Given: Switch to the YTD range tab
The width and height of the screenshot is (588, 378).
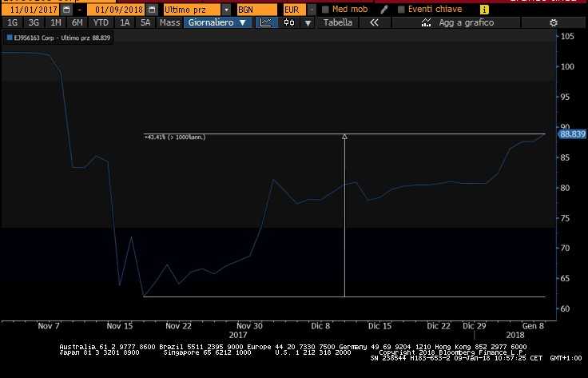Looking at the screenshot, I should [x=101, y=22].
